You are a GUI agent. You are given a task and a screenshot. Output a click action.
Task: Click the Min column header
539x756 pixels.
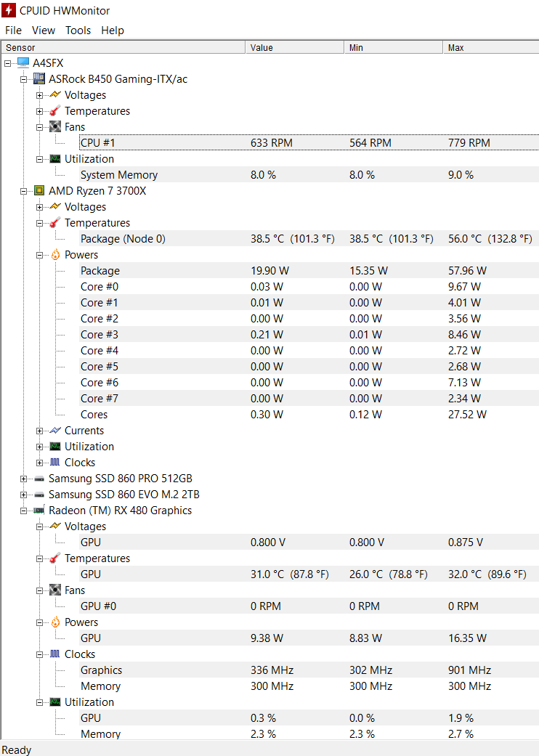click(394, 47)
